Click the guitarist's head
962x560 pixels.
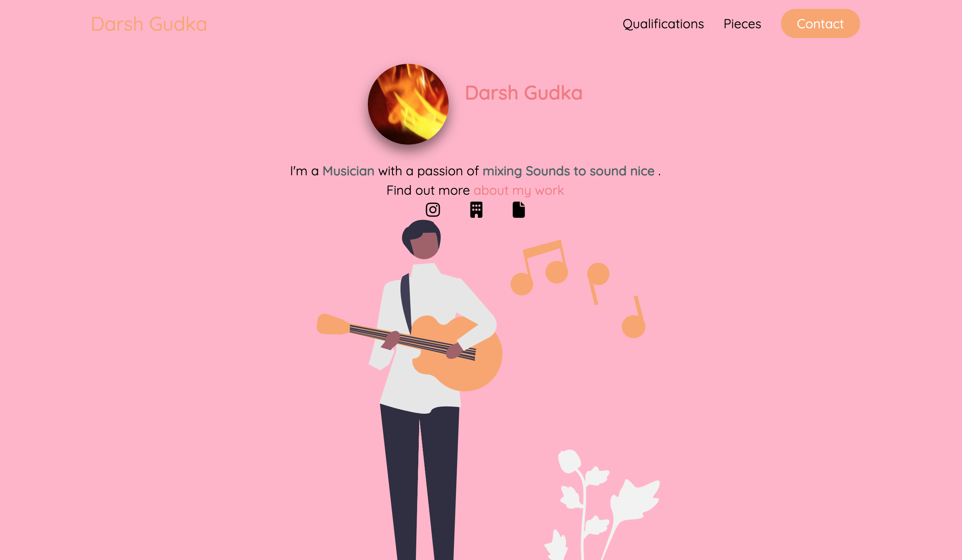point(422,240)
